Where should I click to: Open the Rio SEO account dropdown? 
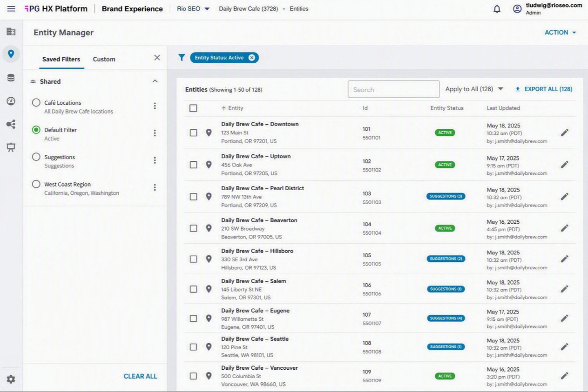point(193,9)
